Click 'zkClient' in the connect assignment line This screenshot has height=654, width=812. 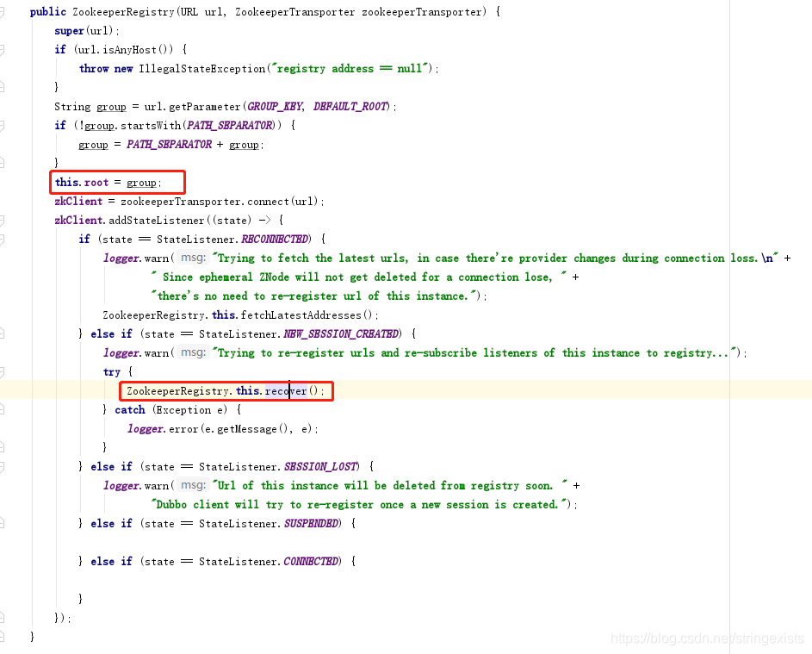pyautogui.click(x=78, y=202)
